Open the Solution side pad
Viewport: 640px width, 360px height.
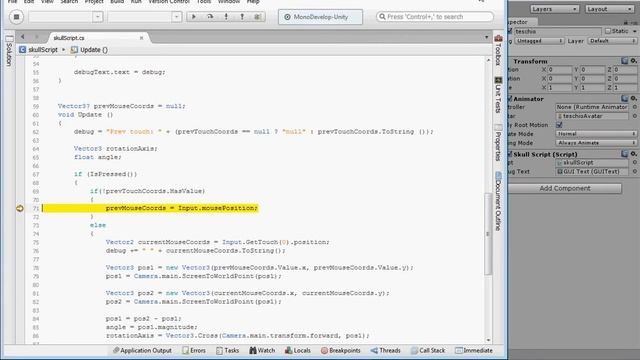9,51
